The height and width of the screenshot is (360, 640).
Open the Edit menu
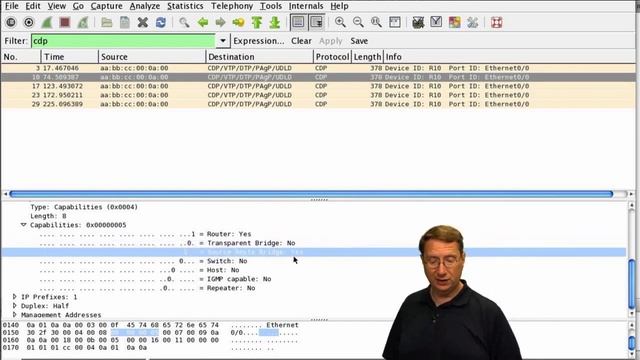tap(33, 6)
